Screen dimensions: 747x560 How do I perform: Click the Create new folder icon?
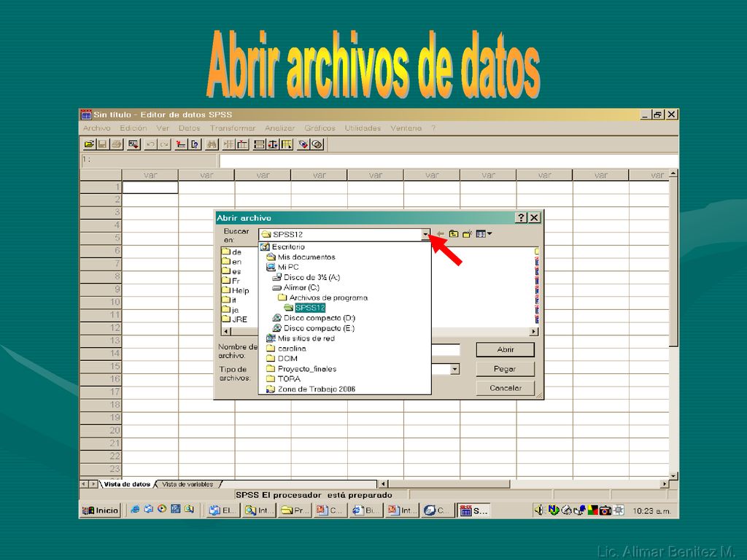coord(467,234)
